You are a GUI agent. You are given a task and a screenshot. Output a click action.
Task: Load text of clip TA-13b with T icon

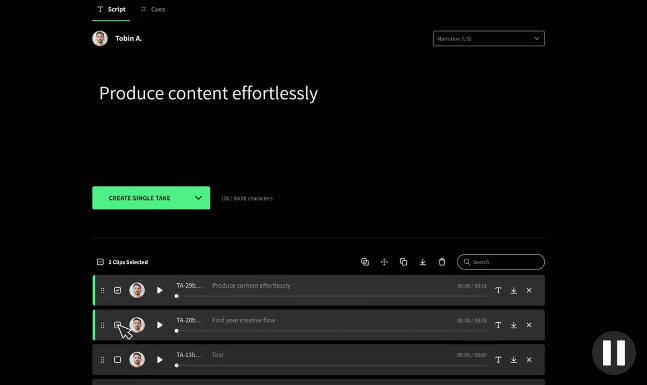click(498, 360)
